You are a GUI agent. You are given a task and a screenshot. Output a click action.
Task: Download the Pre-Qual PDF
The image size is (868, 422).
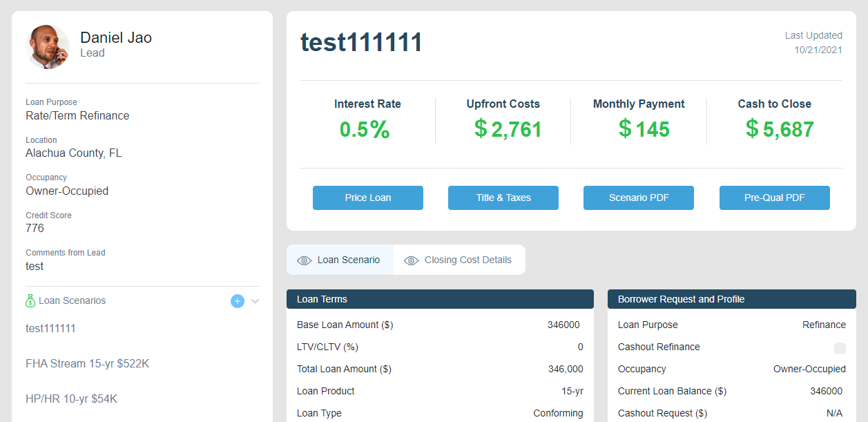click(x=774, y=198)
